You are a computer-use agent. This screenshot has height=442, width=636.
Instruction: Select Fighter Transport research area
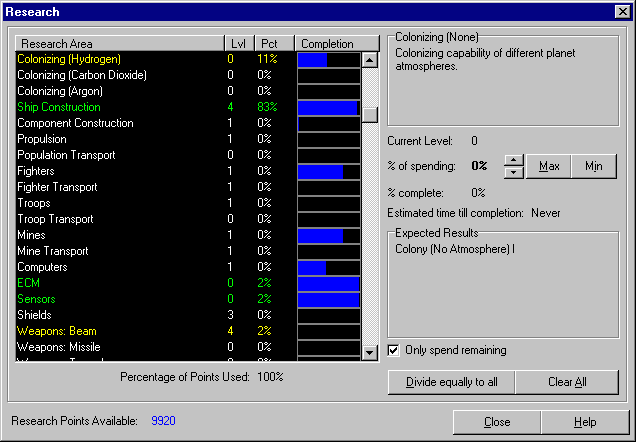coord(189,187)
